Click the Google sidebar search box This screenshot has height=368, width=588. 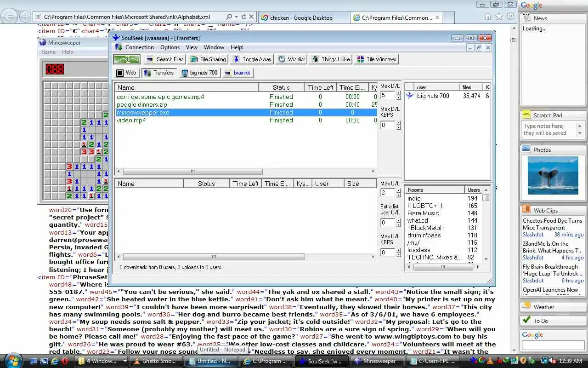(x=553, y=345)
